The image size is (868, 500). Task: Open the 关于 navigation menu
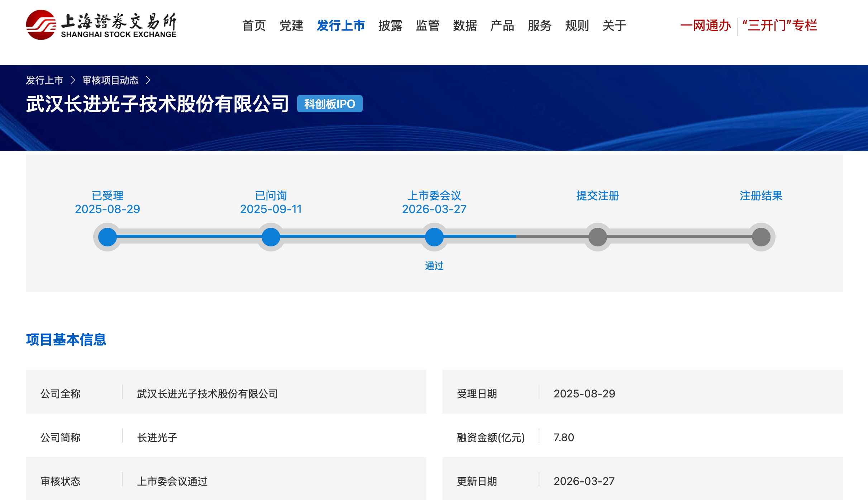pyautogui.click(x=614, y=25)
